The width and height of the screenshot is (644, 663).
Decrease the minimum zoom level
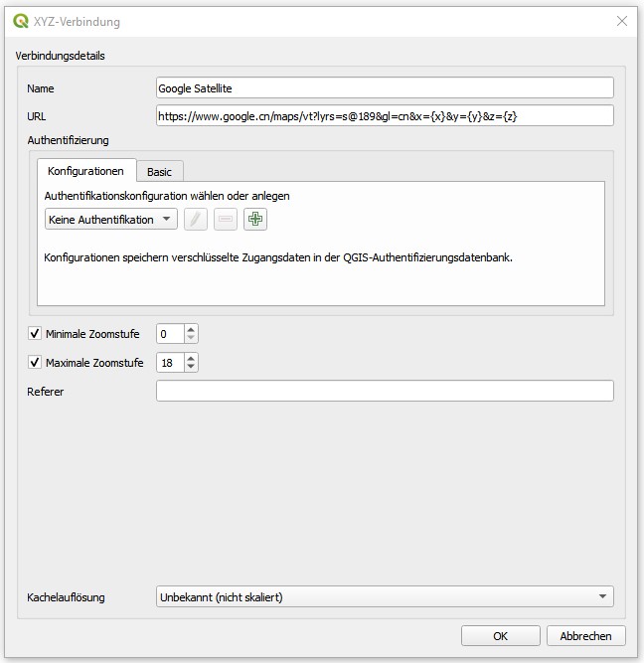191,338
